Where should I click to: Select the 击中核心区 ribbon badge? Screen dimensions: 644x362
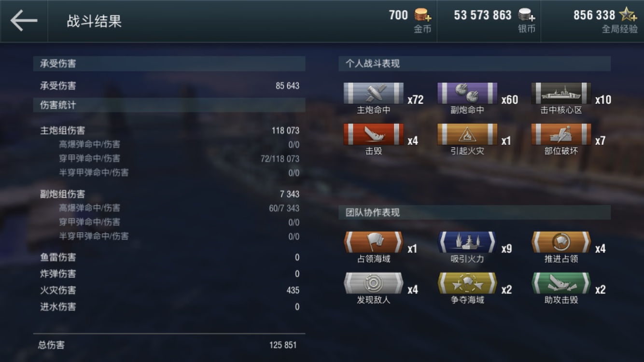click(x=561, y=93)
